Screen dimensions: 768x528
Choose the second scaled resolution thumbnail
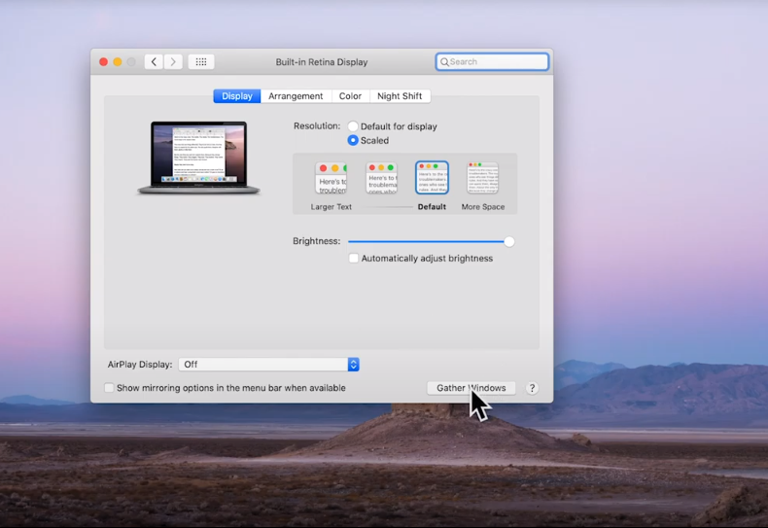382,178
